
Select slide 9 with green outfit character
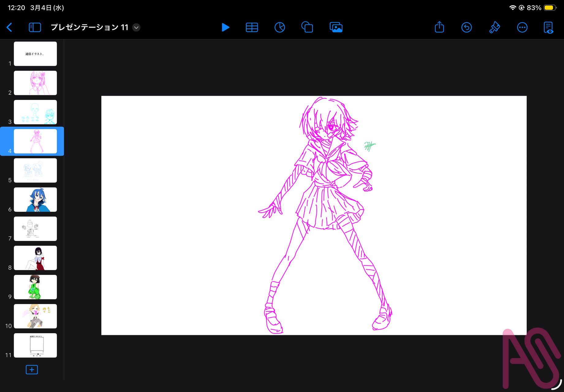click(35, 287)
